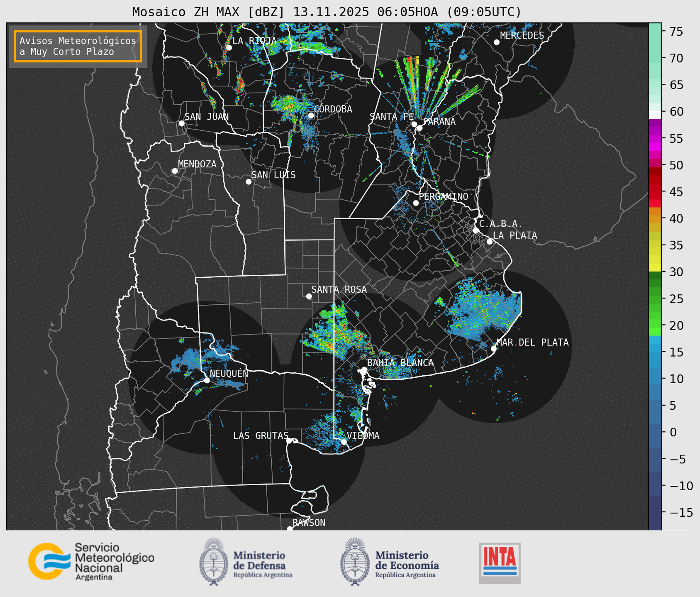The height and width of the screenshot is (597, 700).
Task: Click the Ministerio de Economía text
Action: click(x=407, y=564)
